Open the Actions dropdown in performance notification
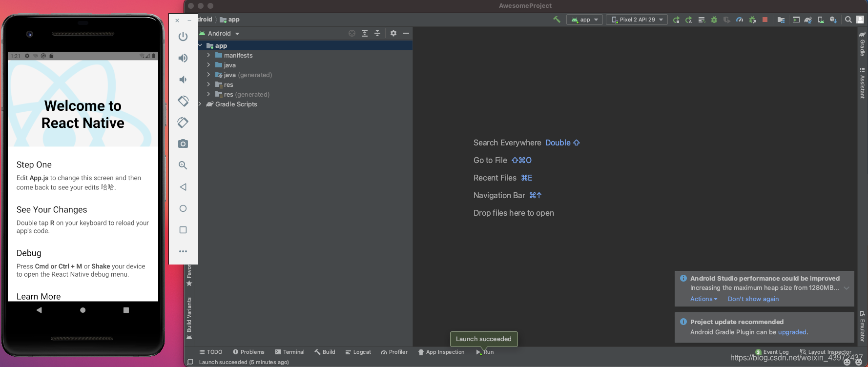 (x=703, y=299)
